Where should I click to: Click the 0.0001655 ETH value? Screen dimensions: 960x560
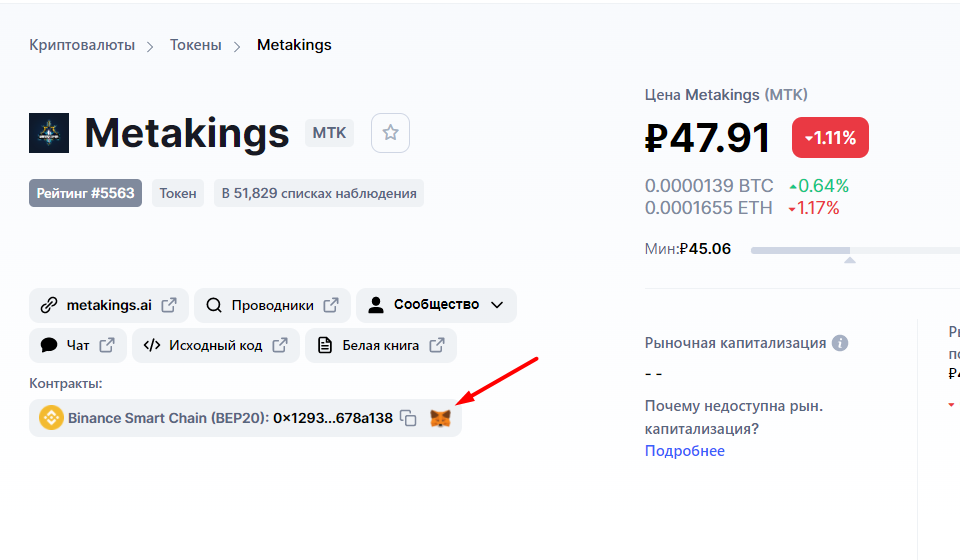coord(708,208)
